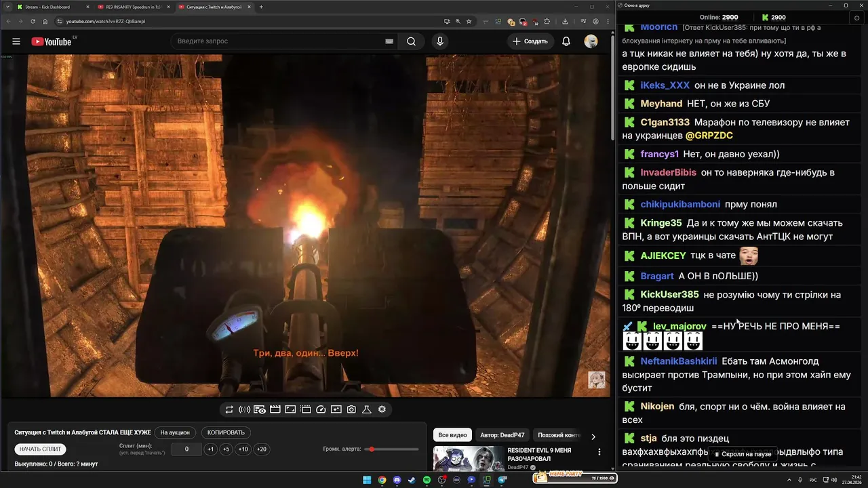Click the MEME PARTY widget on the taskbar
The height and width of the screenshot is (488, 868).
click(x=575, y=478)
